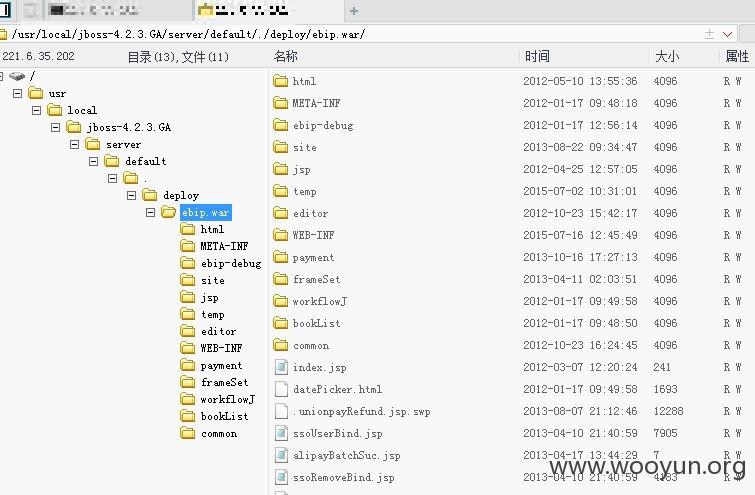The width and height of the screenshot is (755, 495).
Task: Click jboss-4.2.3.GA folder icon in the tree
Action: click(74, 127)
